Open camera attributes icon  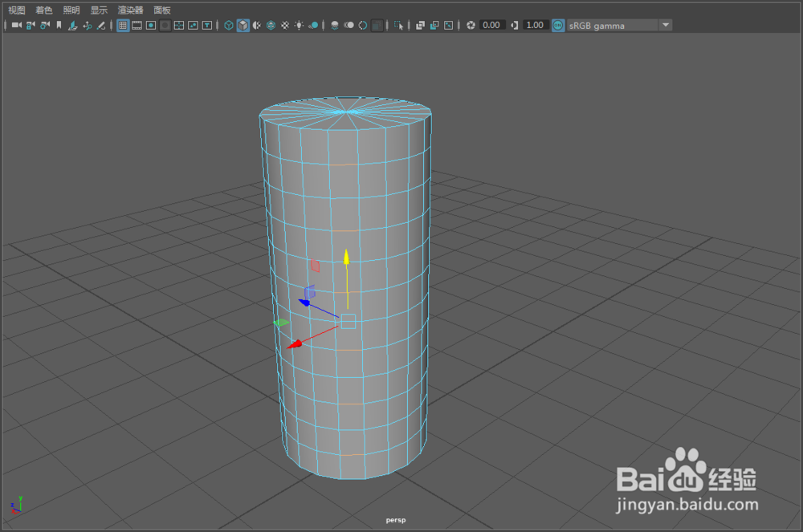point(45,25)
